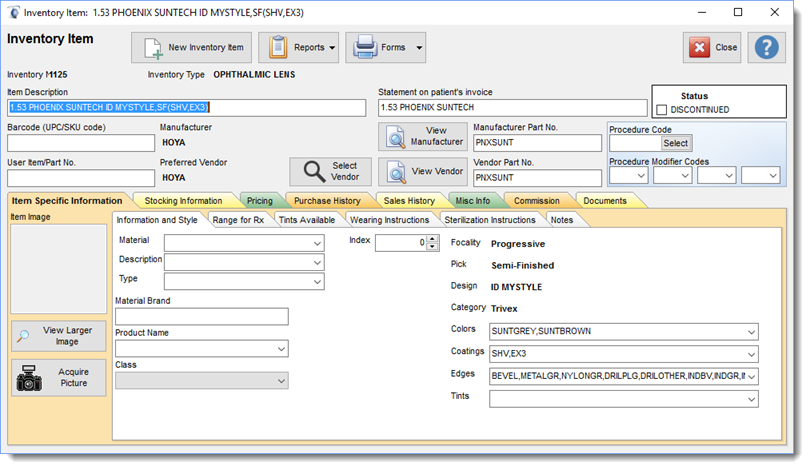
Task: Switch to the Stocking Information tab
Action: click(183, 201)
